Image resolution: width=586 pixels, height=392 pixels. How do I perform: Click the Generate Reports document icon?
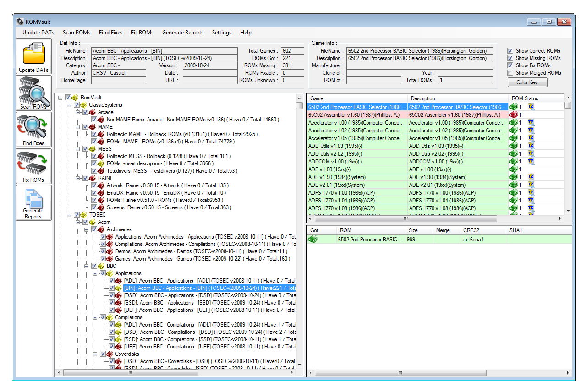[x=34, y=200]
